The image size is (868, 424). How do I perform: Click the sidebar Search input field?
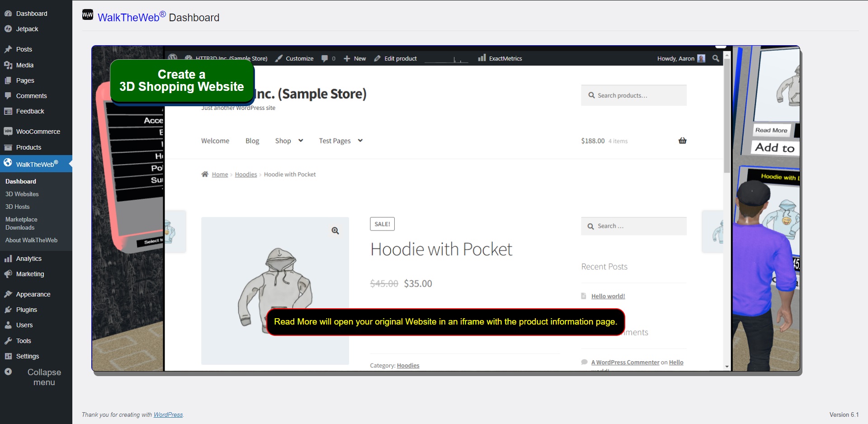(x=634, y=226)
